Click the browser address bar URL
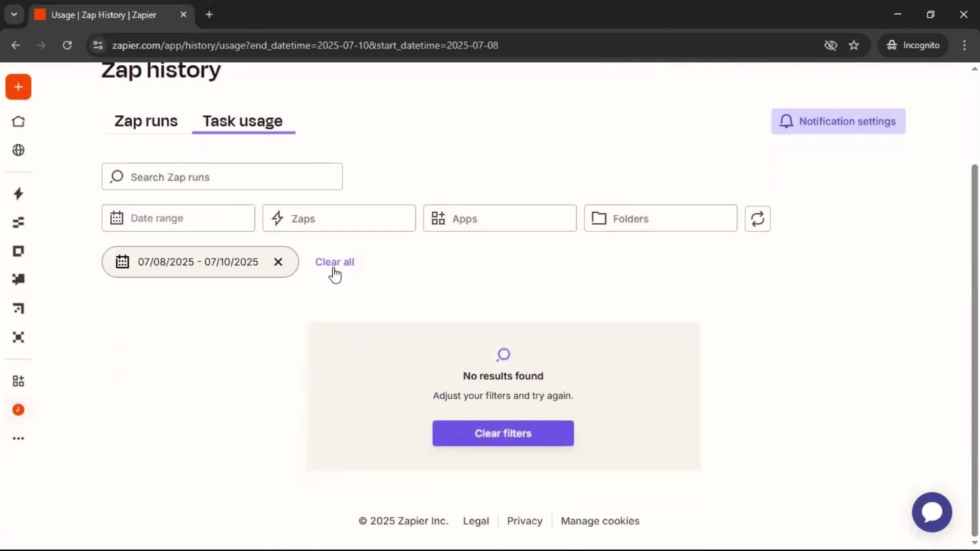This screenshot has height=551, width=980. pyautogui.click(x=305, y=45)
